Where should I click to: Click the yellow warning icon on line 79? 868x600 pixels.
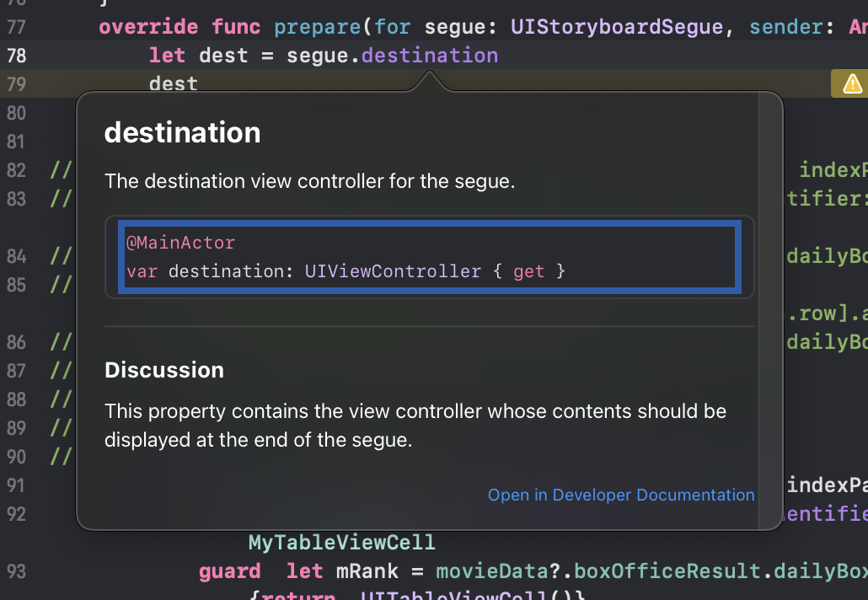(x=852, y=84)
